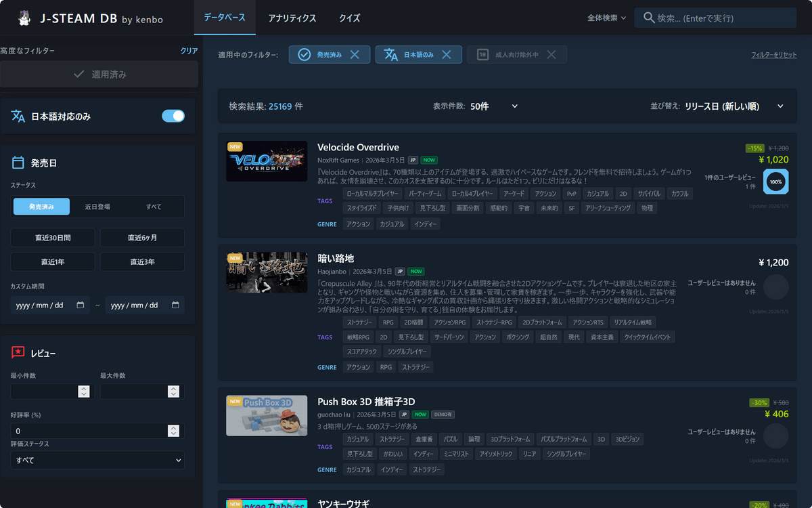
Task: Open calendar picker for custom end date
Action: click(175, 305)
